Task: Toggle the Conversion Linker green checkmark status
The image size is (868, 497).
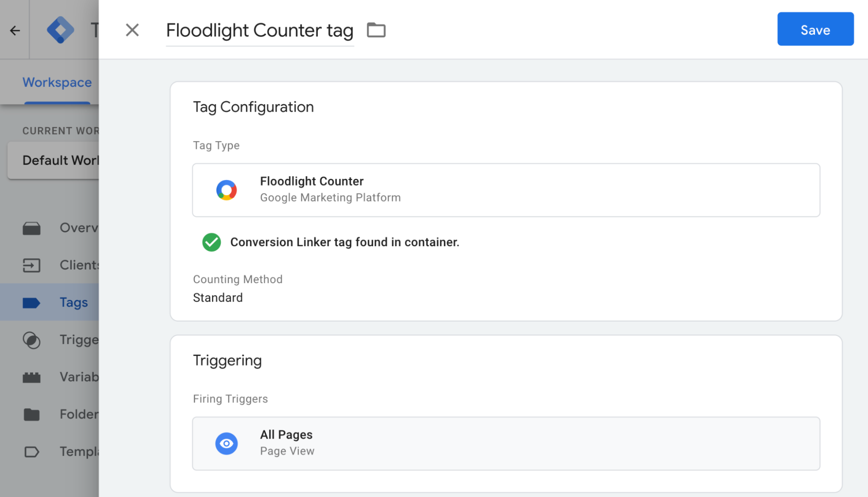Action: point(212,242)
